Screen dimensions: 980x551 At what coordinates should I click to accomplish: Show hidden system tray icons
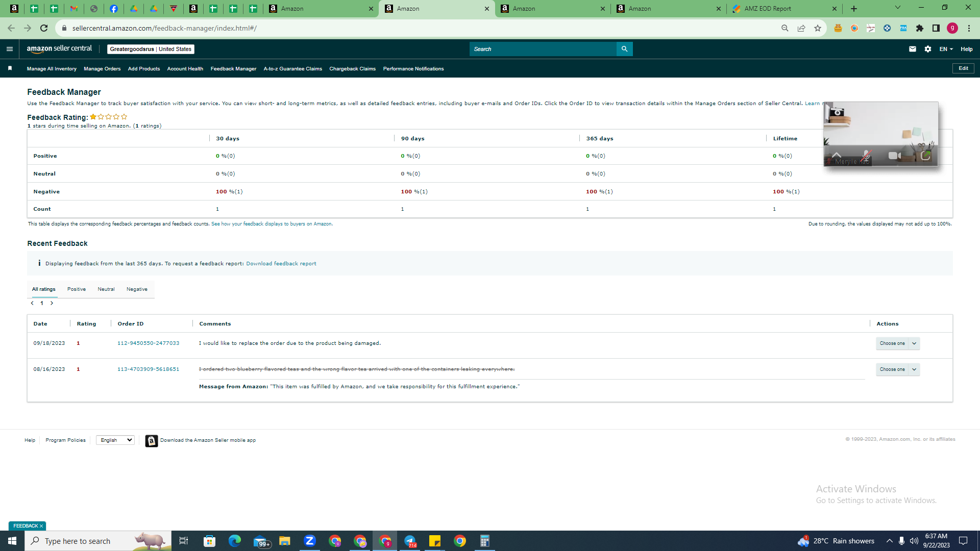tap(890, 541)
